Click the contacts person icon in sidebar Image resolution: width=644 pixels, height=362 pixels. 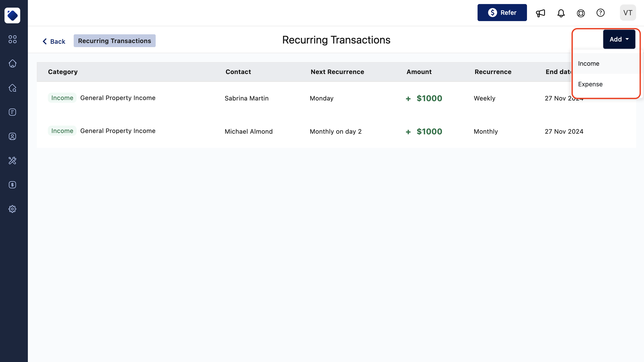tap(12, 136)
